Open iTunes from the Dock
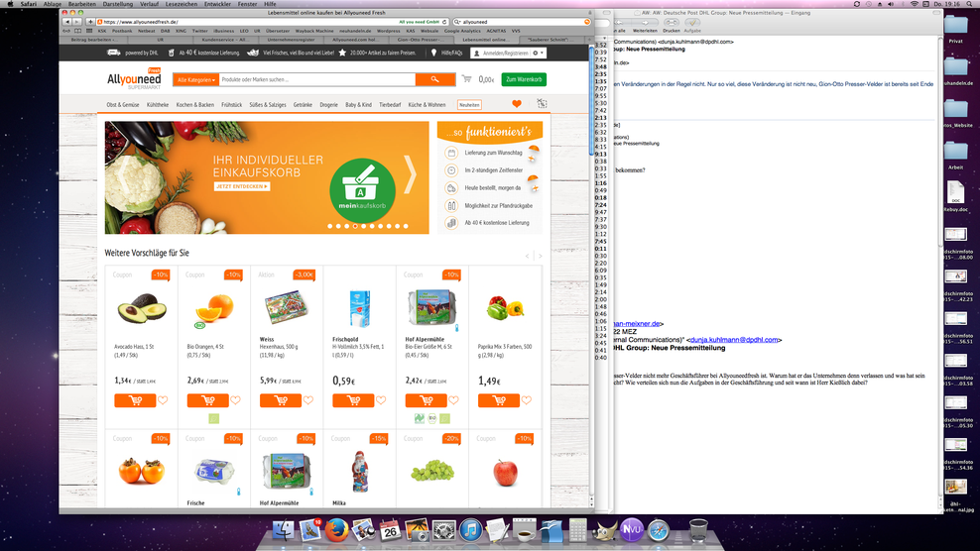 tap(471, 531)
